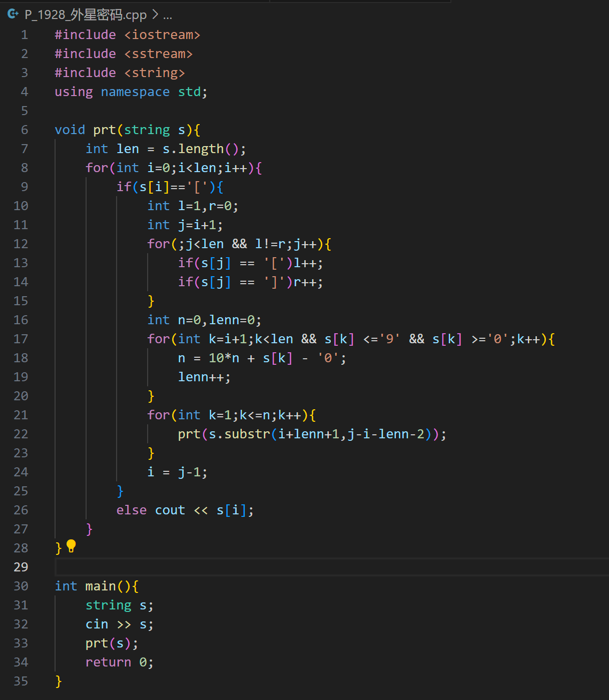Click cin on line 32
Image resolution: width=609 pixels, height=700 pixels.
(x=97, y=624)
